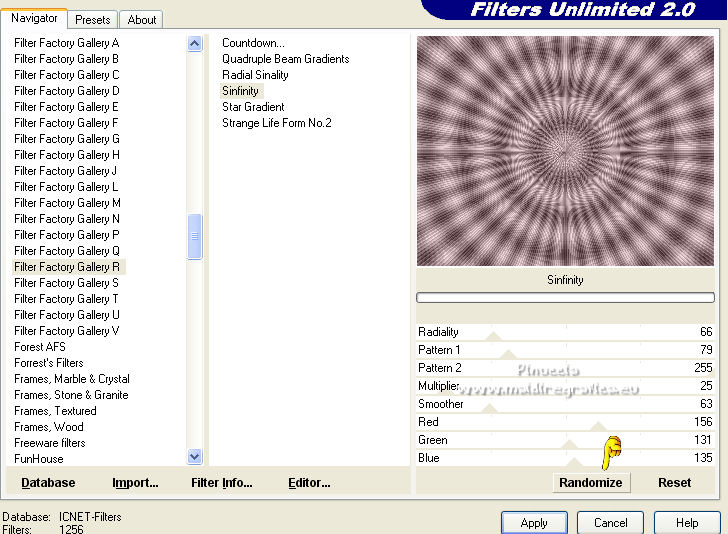
Task: Select Filter Factory Gallery J
Action: point(66,171)
